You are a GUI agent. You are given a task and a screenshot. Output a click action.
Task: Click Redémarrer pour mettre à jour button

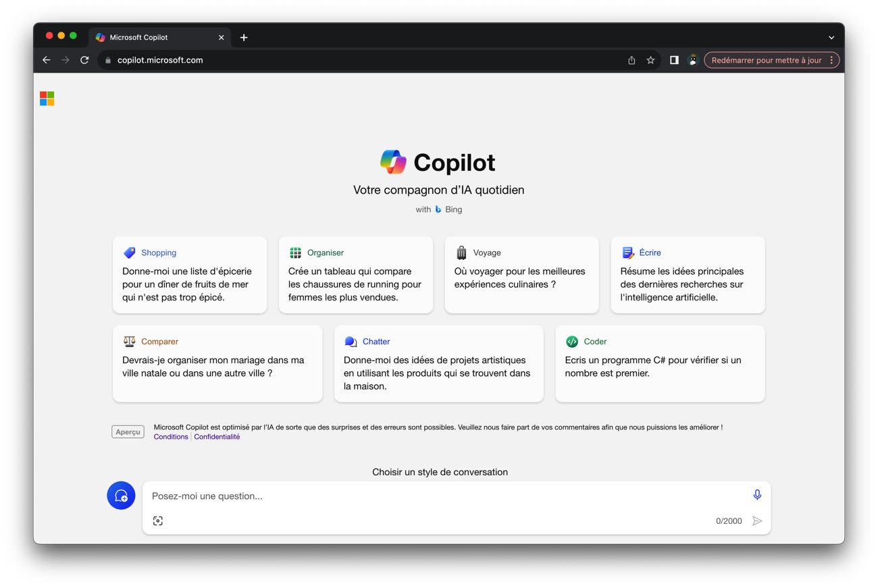(x=772, y=60)
